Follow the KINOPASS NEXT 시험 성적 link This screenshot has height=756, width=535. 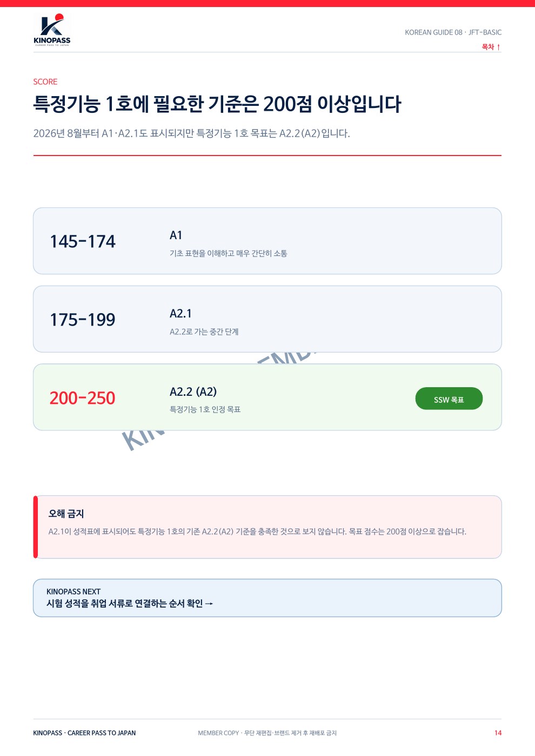(x=267, y=598)
